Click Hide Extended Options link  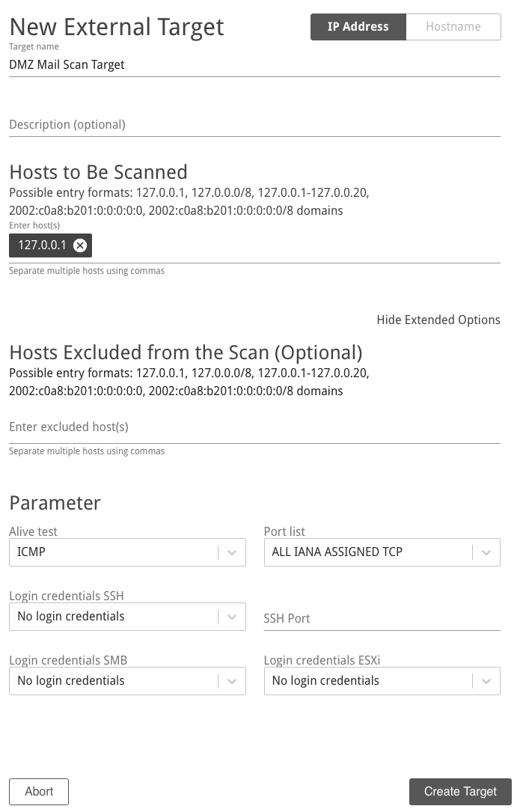438,320
